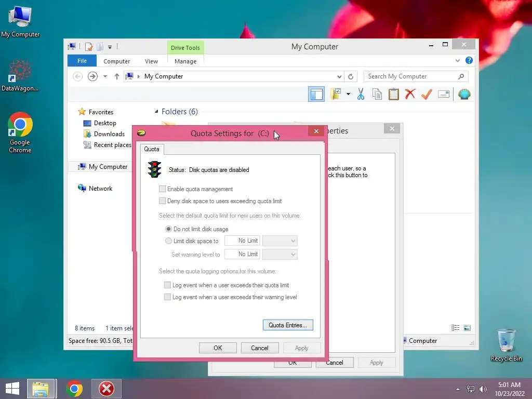Click the red X Delete icon in toolbar

410,94
